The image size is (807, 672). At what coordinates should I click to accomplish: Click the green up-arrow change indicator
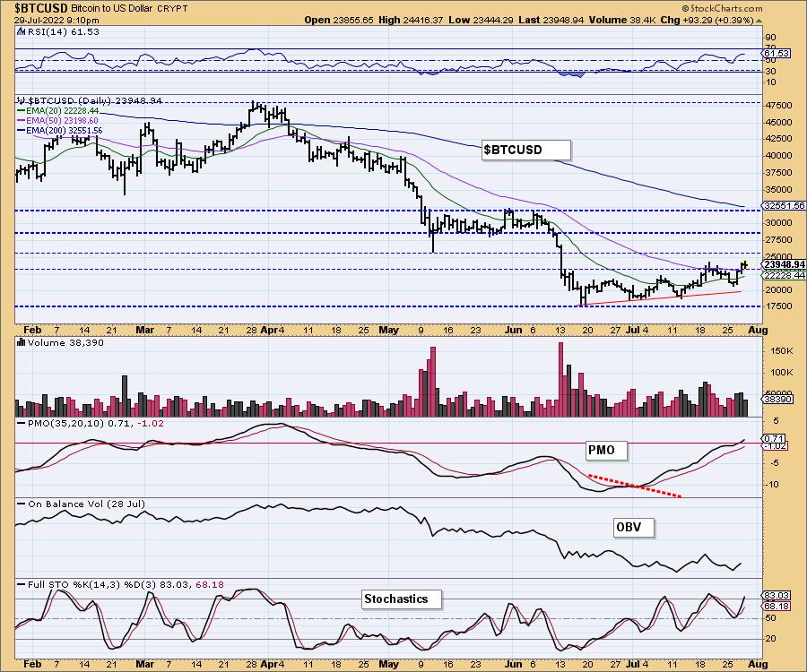(x=758, y=21)
